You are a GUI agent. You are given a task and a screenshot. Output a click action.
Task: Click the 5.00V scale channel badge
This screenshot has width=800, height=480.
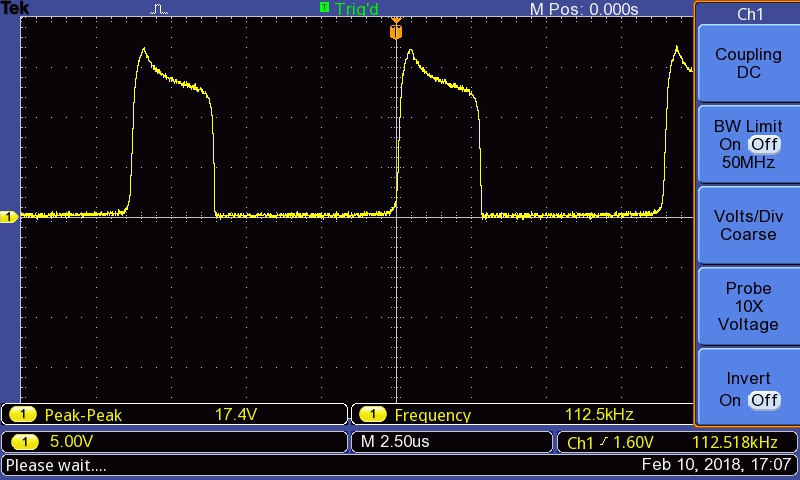pos(24,442)
